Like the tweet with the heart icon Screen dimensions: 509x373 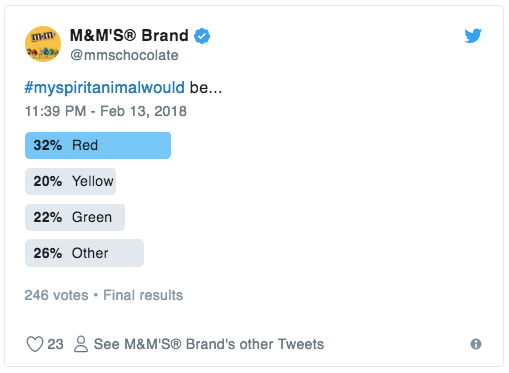coord(35,344)
